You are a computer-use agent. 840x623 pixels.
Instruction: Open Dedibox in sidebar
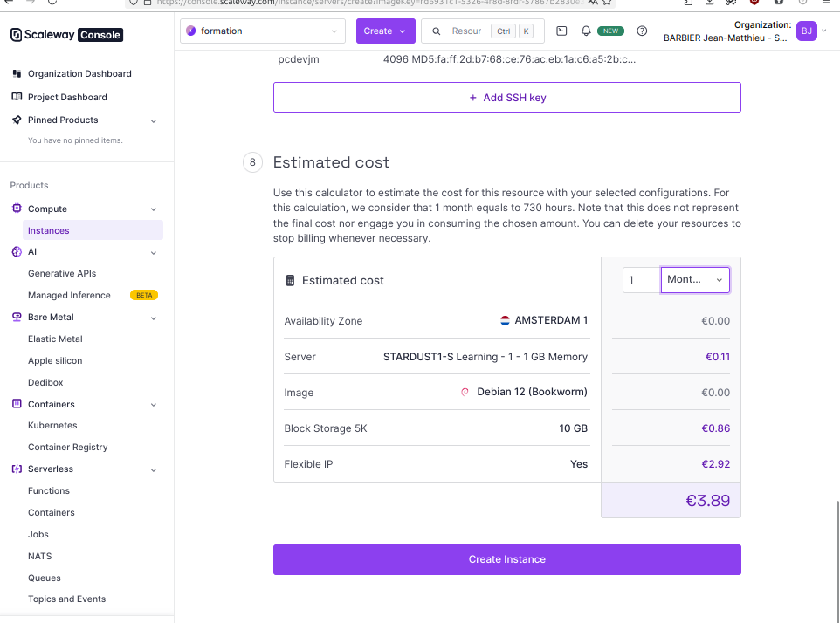45,383
